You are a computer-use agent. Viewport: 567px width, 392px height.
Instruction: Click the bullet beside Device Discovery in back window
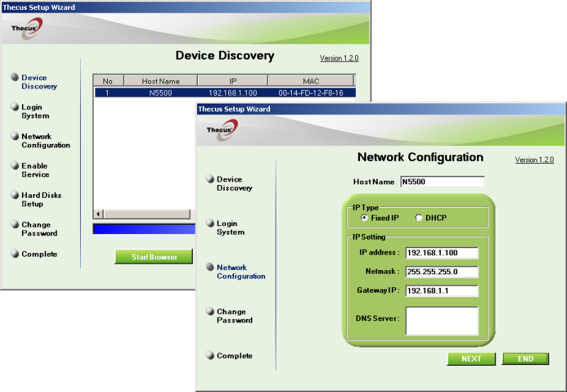(14, 77)
